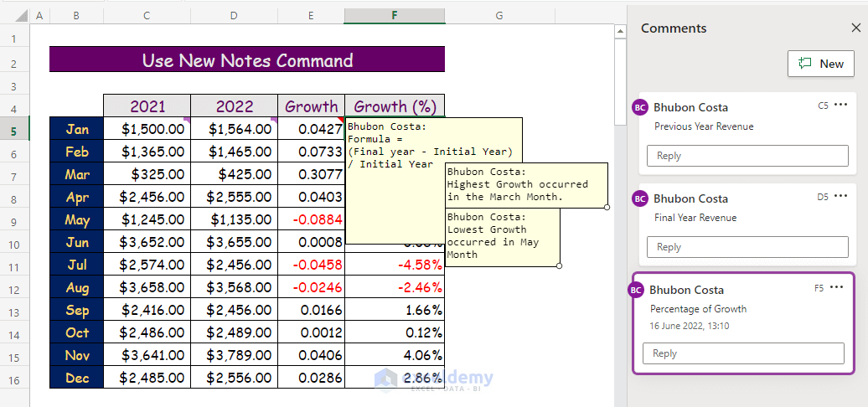Select the May label cell
868x407 pixels.
[76, 219]
